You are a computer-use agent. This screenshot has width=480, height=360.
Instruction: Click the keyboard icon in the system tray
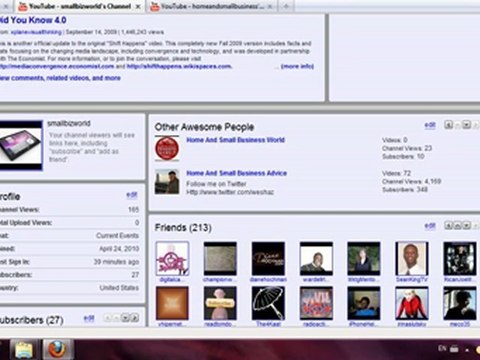click(454, 349)
